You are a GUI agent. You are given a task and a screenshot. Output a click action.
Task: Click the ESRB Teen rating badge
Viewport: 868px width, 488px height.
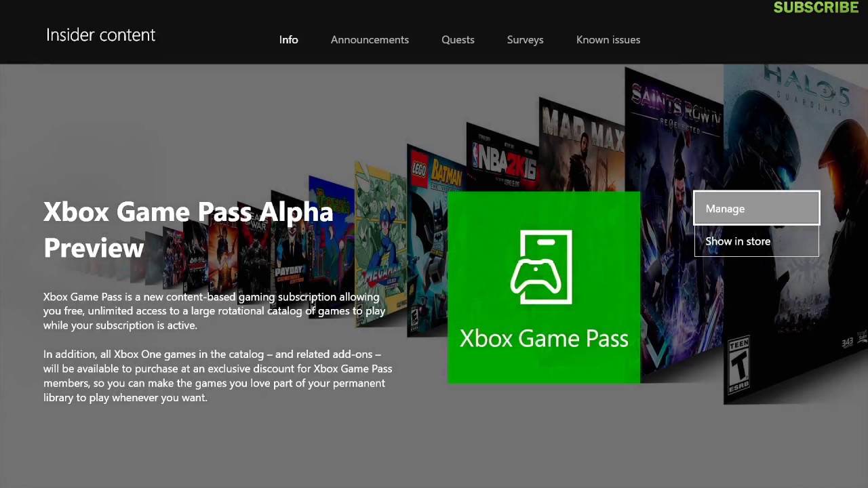(x=738, y=366)
